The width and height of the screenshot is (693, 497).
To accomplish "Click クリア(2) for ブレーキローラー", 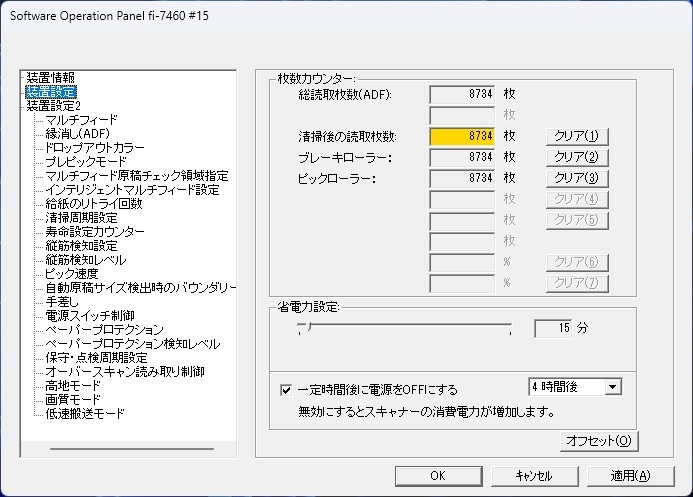I will tap(575, 157).
